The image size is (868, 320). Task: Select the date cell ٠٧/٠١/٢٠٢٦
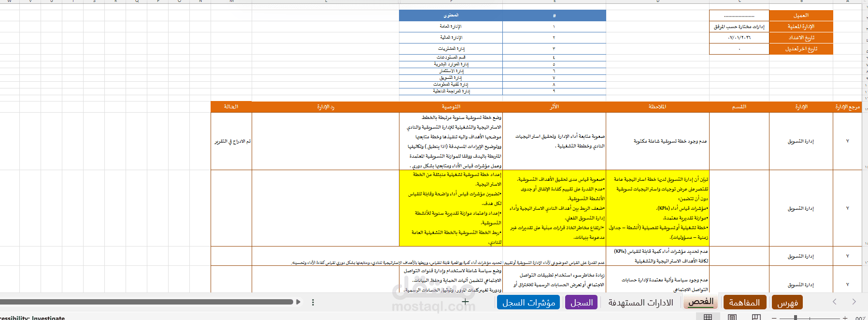pyautogui.click(x=739, y=38)
